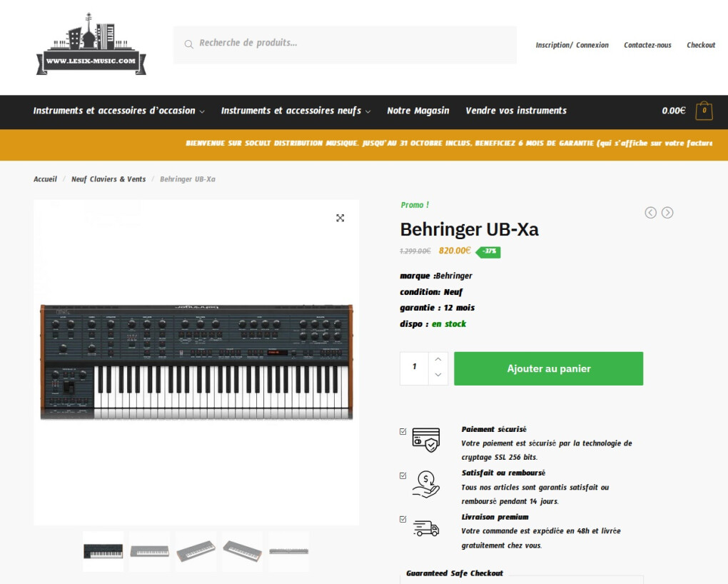Click the money-back hand icon
This screenshot has height=584, width=728.
pyautogui.click(x=426, y=485)
